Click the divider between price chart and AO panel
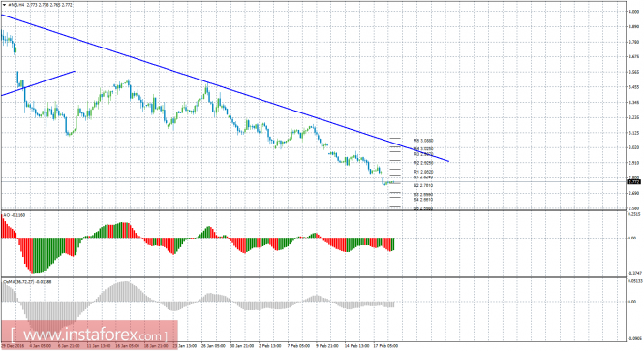This screenshot has height=351, width=644. [x=314, y=210]
